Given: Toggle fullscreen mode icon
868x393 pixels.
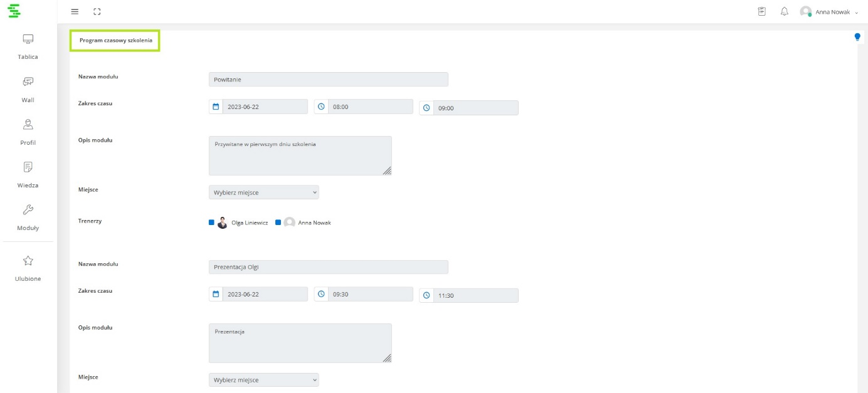Looking at the screenshot, I should tap(97, 12).
